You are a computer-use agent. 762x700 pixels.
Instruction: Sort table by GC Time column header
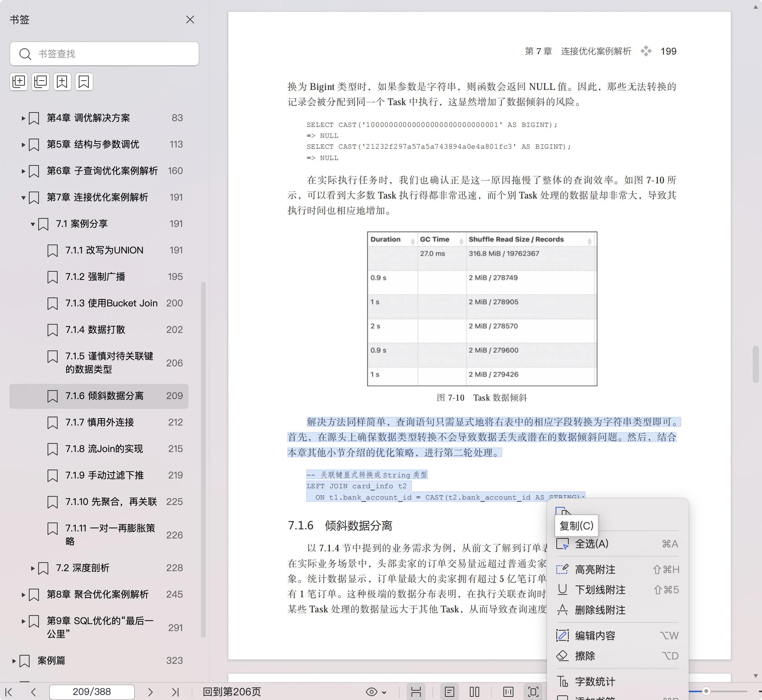(442, 239)
